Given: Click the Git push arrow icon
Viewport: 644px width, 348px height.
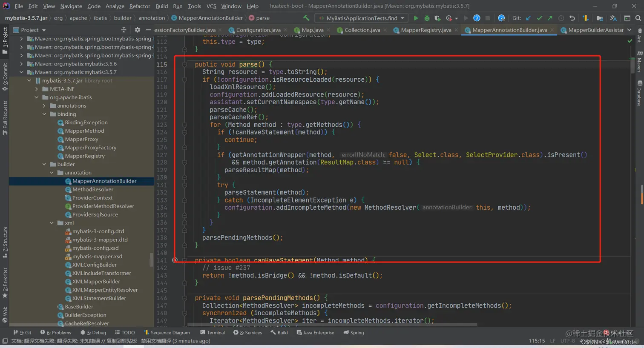Looking at the screenshot, I should [x=550, y=18].
